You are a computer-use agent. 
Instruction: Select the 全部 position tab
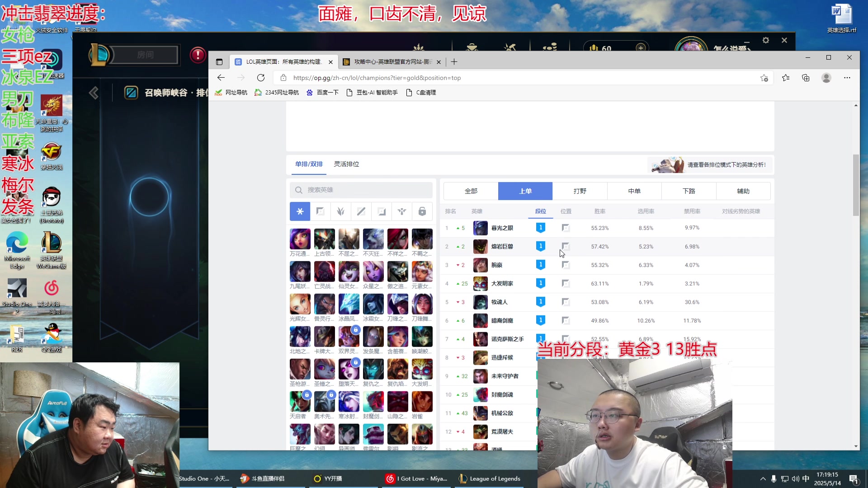tap(471, 191)
